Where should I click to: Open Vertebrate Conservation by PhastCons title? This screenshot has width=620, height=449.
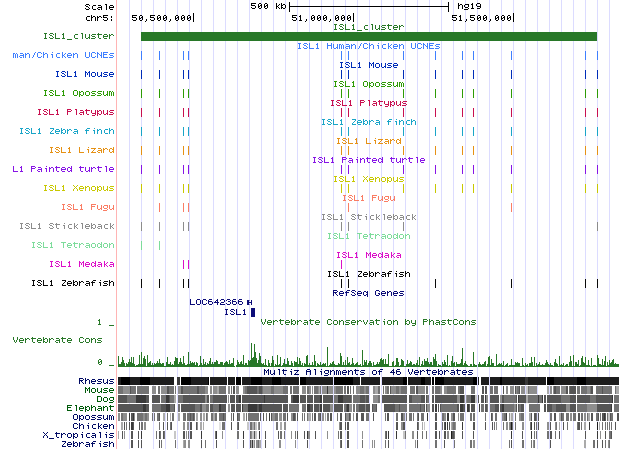(x=368, y=322)
